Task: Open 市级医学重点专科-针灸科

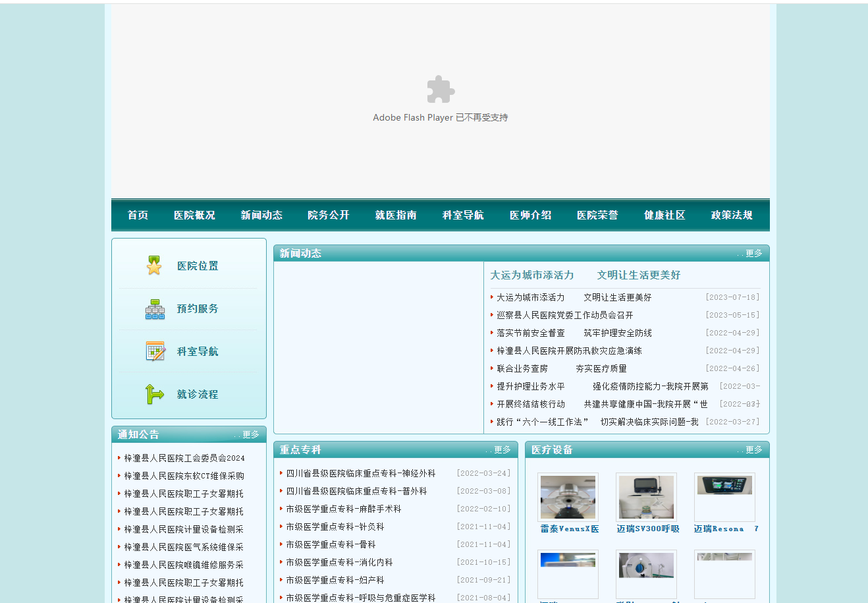Action: (335, 527)
